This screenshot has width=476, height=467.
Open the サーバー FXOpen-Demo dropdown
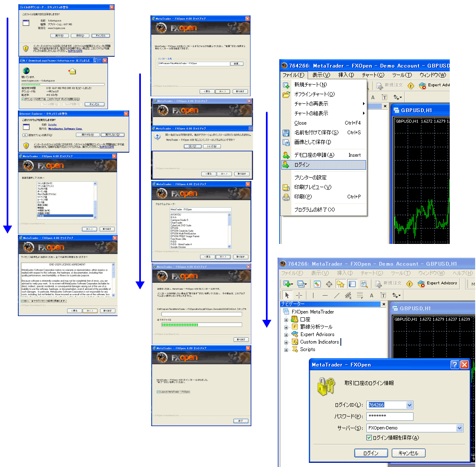(x=459, y=428)
